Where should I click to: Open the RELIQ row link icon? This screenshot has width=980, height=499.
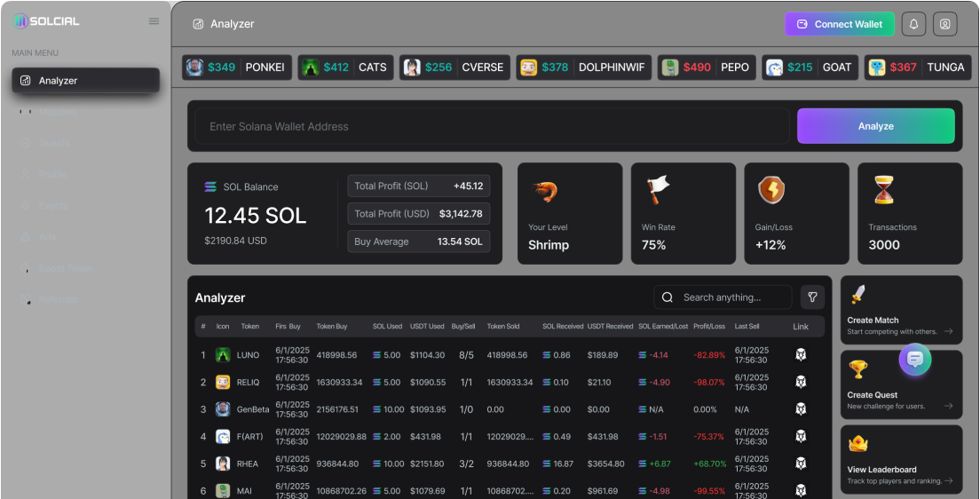pyautogui.click(x=801, y=382)
